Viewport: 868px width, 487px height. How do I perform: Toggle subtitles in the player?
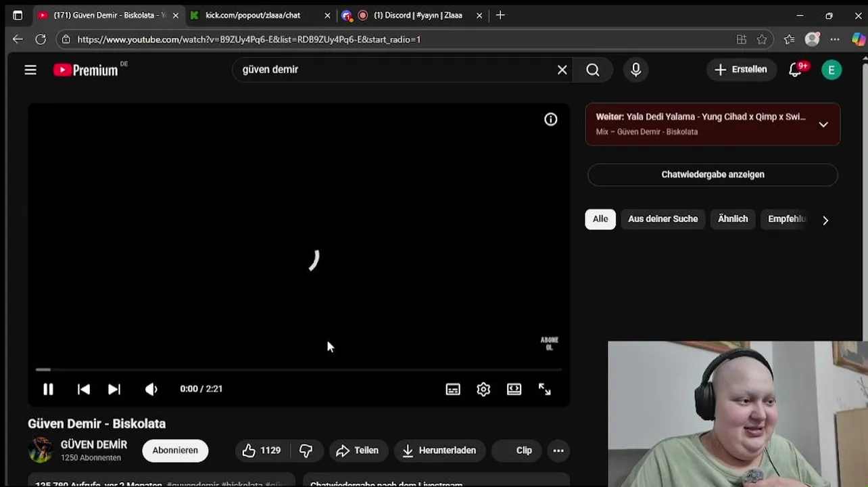pos(453,389)
